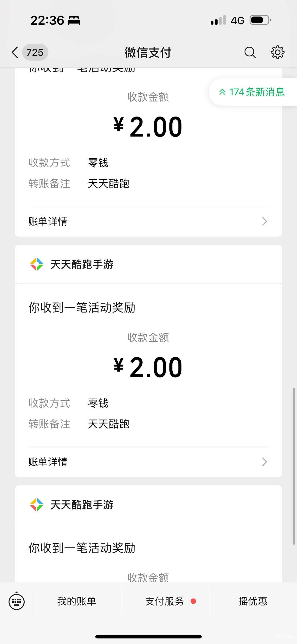The height and width of the screenshot is (644, 297).
Task: Expand 账单详情 chevron under the second ¥2.00
Action: 264,462
